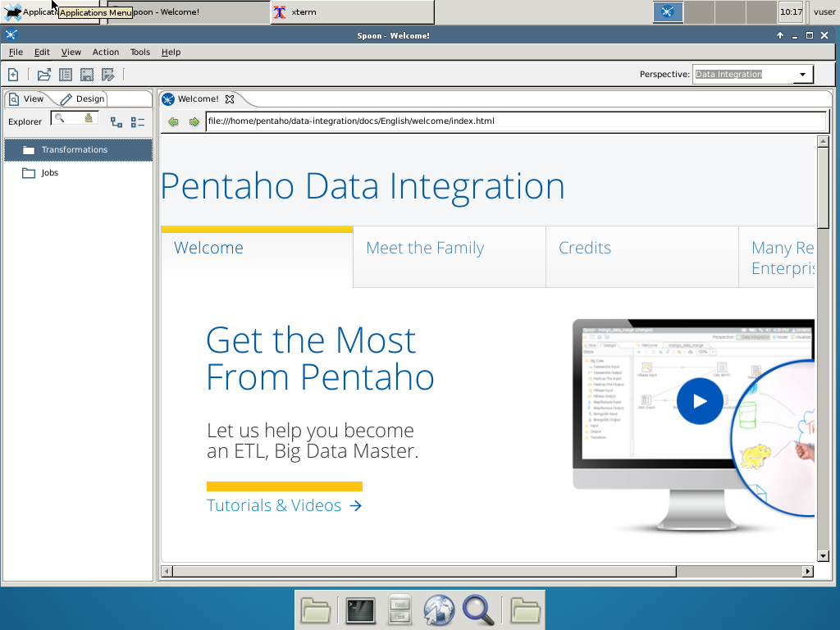Open the file cabinet dock icon
This screenshot has height=630, width=840.
(399, 610)
